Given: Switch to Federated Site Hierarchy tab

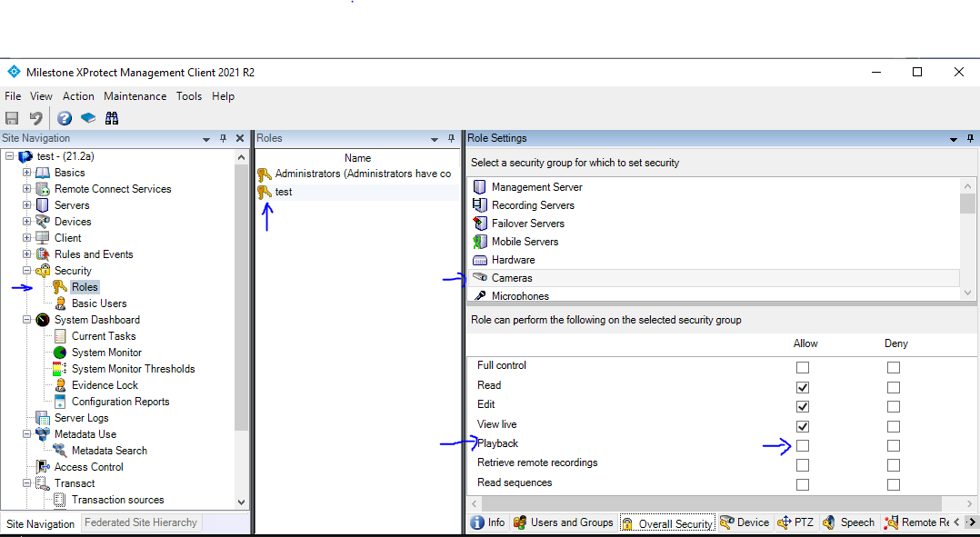Looking at the screenshot, I should (x=140, y=522).
